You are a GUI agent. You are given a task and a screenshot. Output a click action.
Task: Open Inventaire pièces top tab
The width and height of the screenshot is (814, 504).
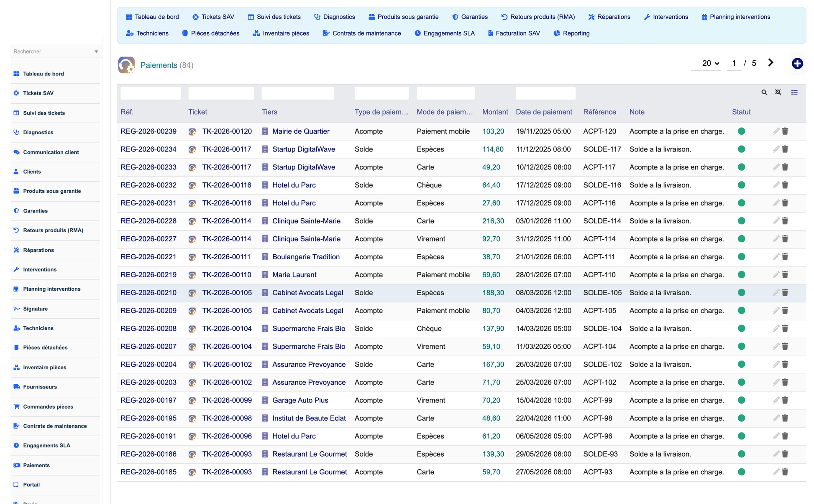281,33
